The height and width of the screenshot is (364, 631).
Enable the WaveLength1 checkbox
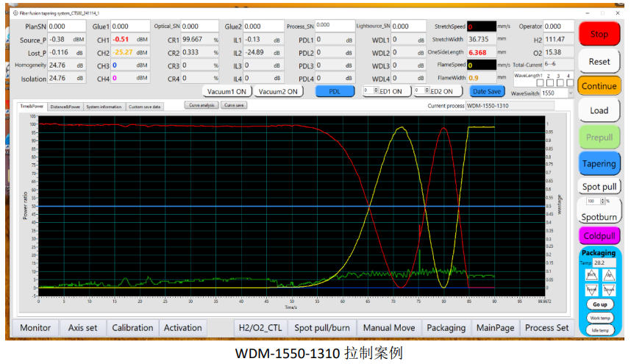[539, 83]
